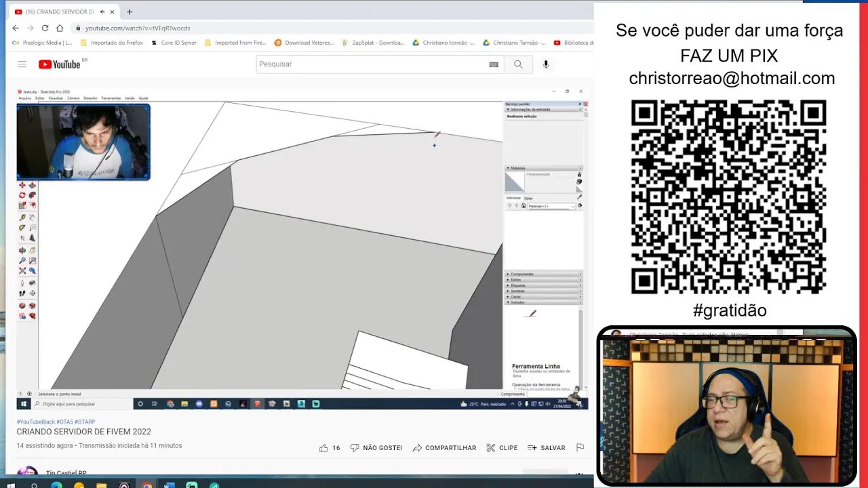Image resolution: width=868 pixels, height=488 pixels.
Task: Open the Windows Start button
Action: pyautogui.click(x=9, y=484)
